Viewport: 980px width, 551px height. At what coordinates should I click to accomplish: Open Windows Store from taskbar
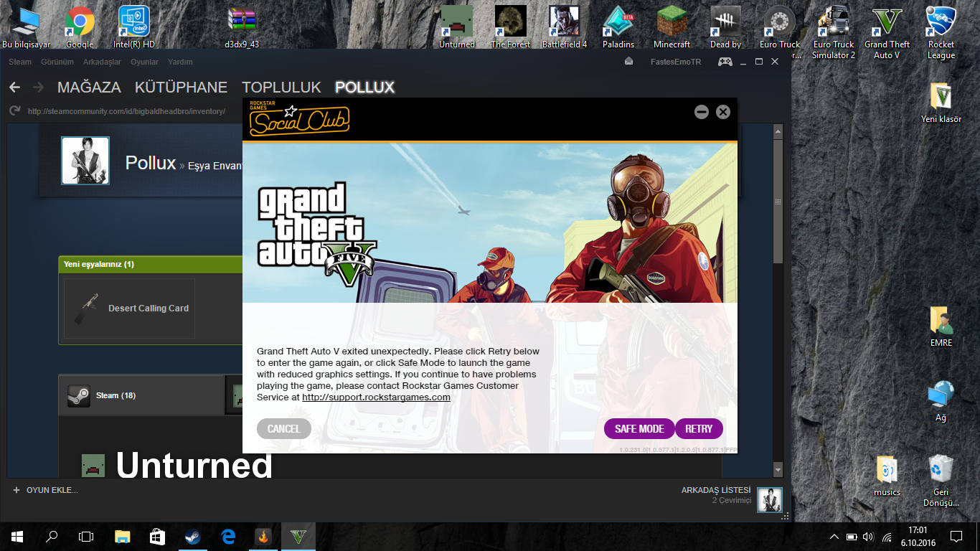tap(158, 537)
